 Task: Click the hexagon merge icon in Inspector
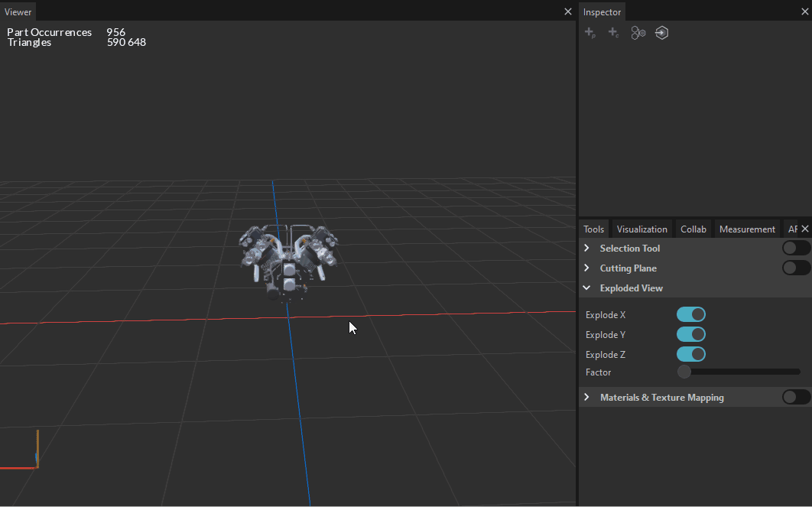click(638, 33)
